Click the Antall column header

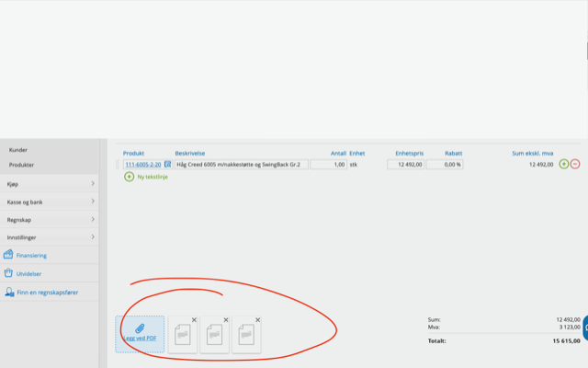click(x=338, y=154)
